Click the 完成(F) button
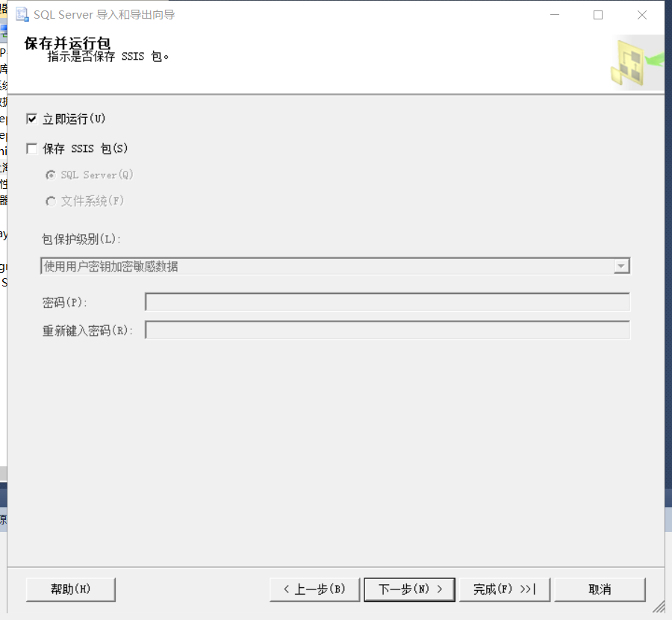This screenshot has width=672, height=620. click(505, 589)
